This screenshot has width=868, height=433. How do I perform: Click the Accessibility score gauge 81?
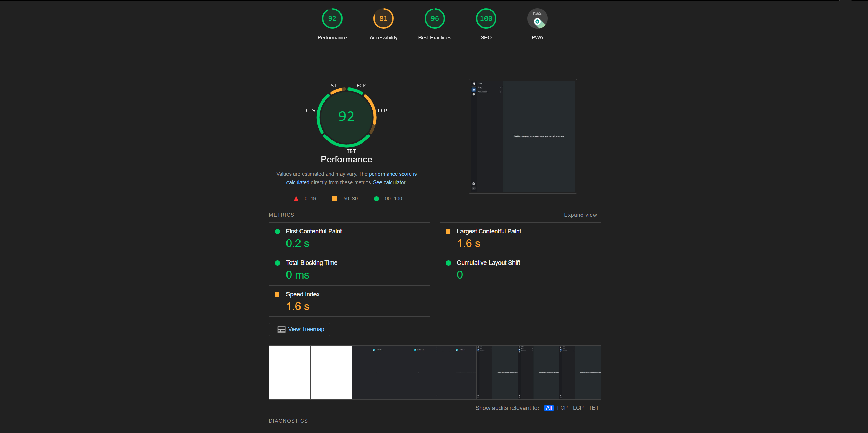tap(383, 19)
